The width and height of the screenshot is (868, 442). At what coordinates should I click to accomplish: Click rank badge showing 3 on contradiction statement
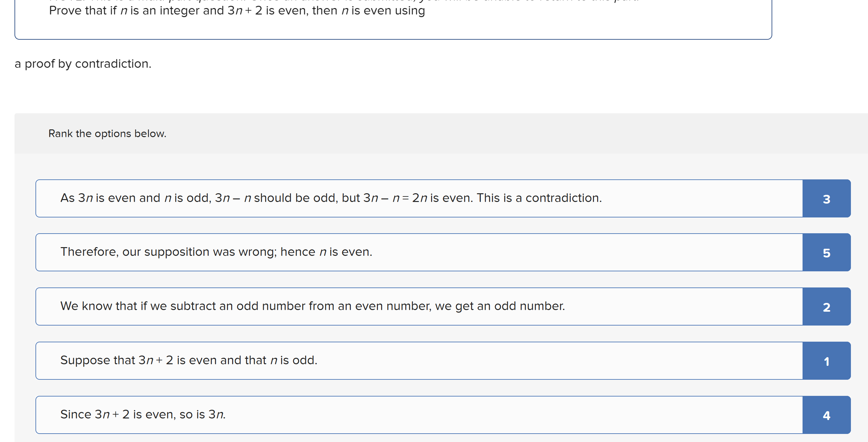click(826, 199)
